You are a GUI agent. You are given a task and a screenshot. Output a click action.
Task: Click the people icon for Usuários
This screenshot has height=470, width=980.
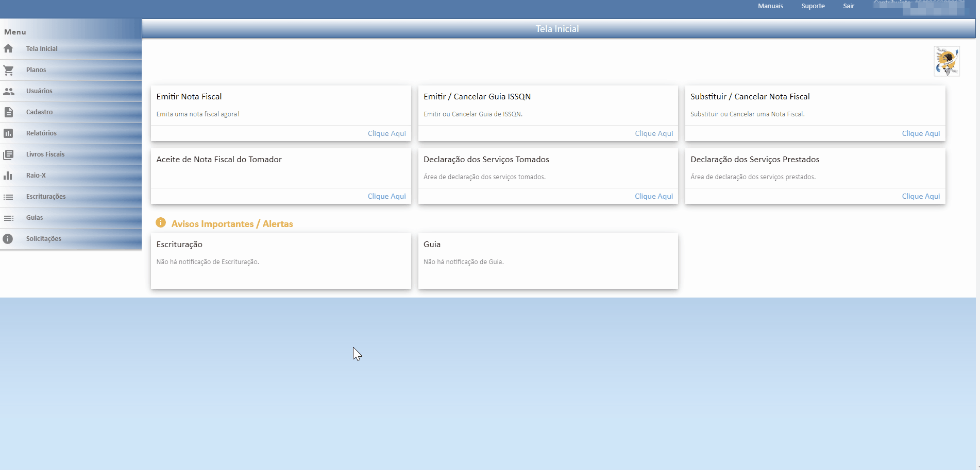click(8, 91)
